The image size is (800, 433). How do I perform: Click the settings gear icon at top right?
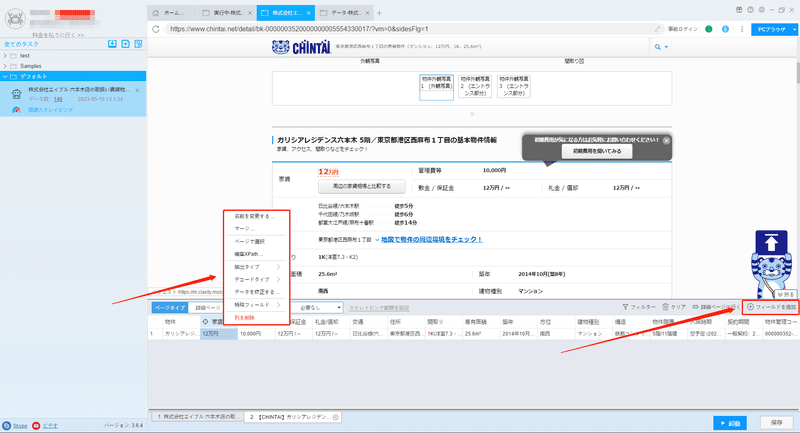pyautogui.click(x=761, y=10)
